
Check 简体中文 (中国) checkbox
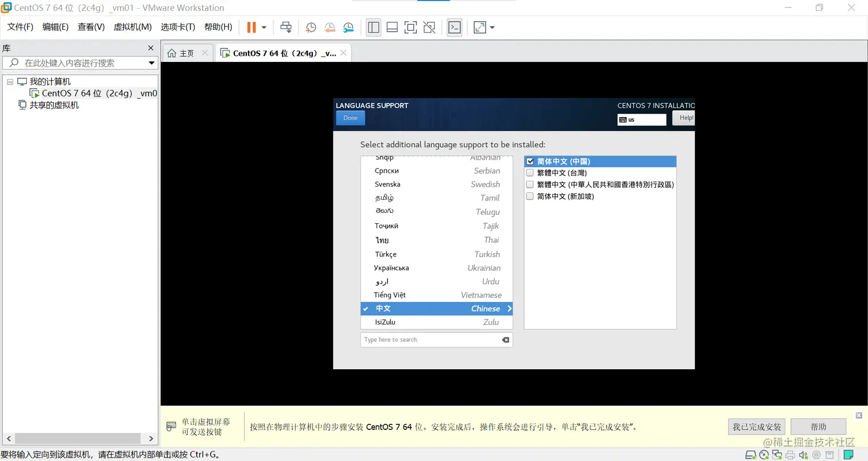pos(530,161)
